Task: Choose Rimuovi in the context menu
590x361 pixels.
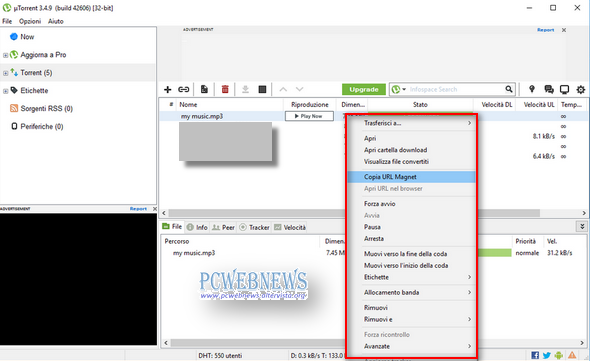Action: point(411,308)
